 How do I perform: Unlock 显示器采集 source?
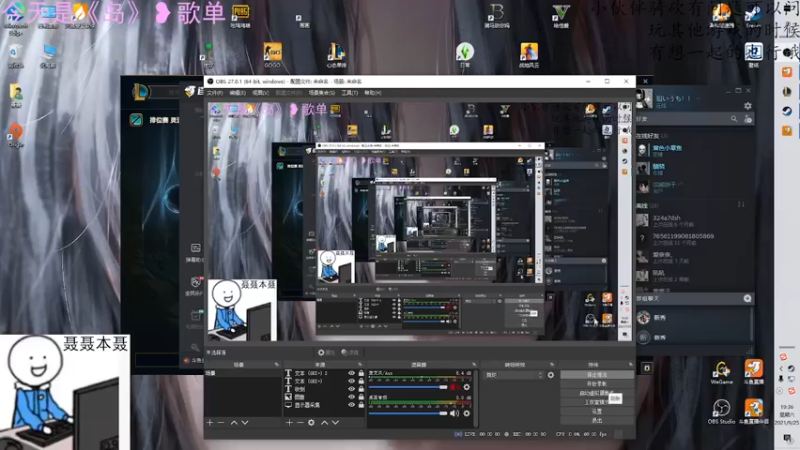361,405
